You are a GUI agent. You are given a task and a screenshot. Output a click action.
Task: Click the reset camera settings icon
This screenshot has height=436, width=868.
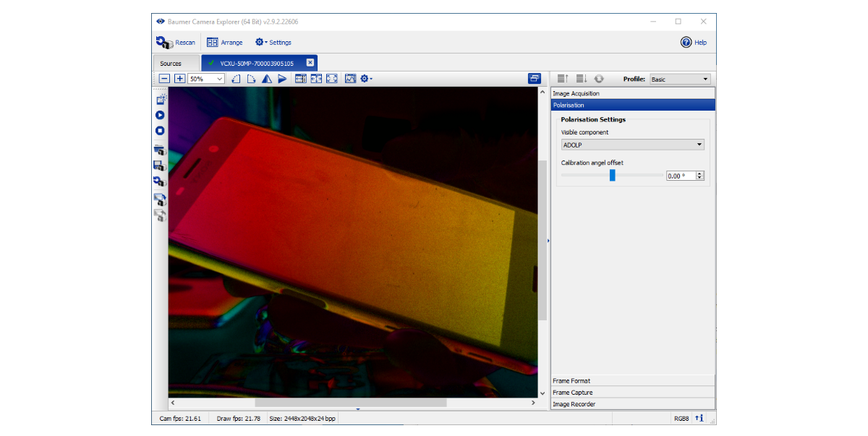point(160,181)
